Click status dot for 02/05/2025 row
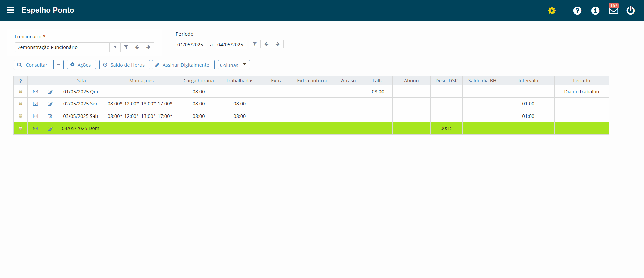644x278 pixels. pyautogui.click(x=21, y=104)
